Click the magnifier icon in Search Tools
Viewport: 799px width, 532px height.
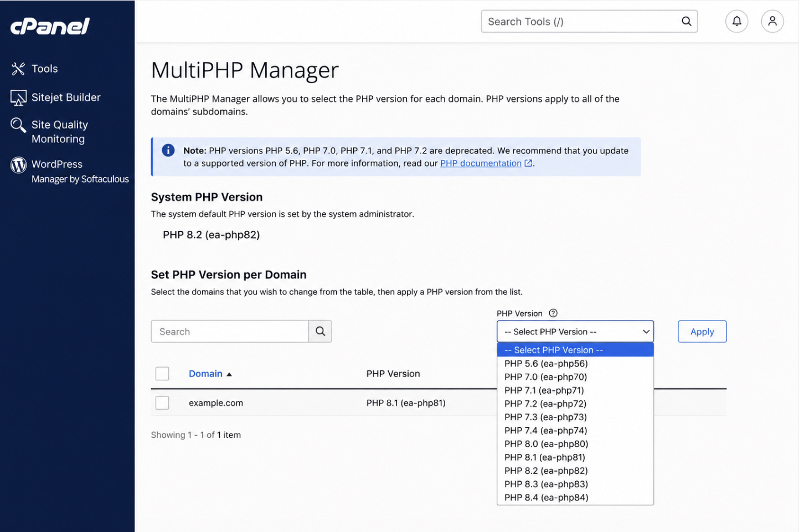tap(686, 22)
